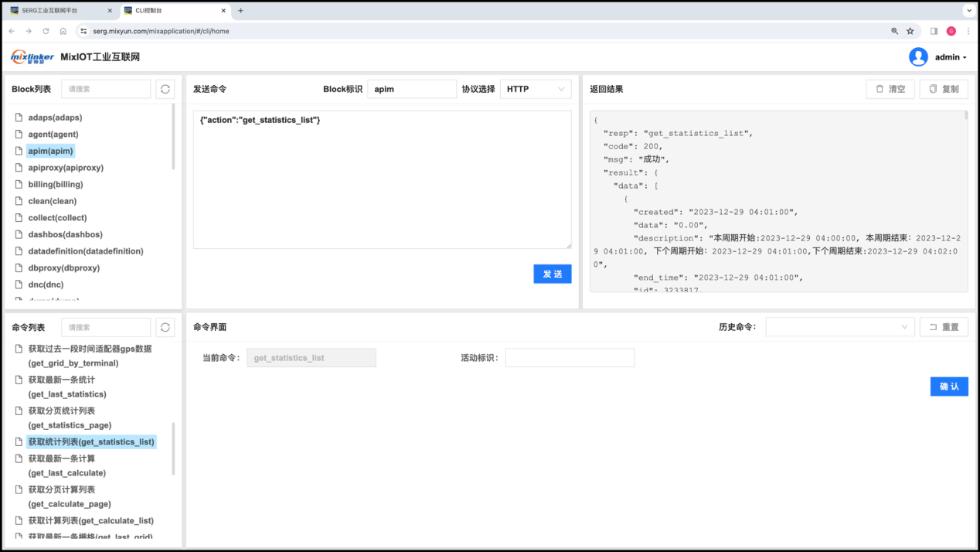Click the browser reload page icon
This screenshot has height=552, width=980.
pos(46,31)
